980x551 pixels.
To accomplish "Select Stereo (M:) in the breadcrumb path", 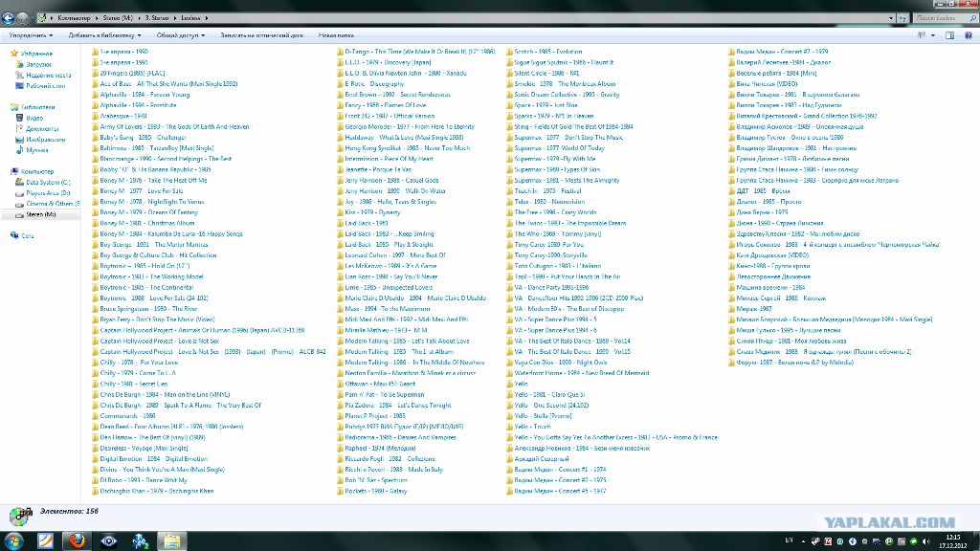I will 118,18.
